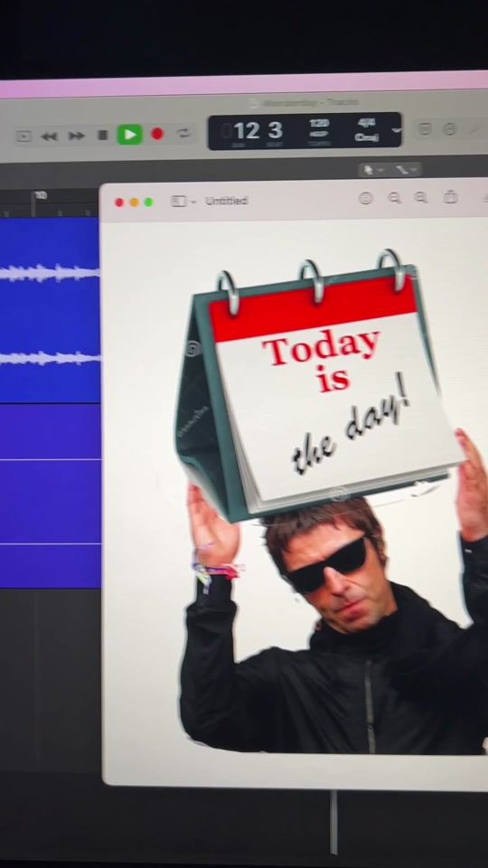Click the red Record button
This screenshot has width=488, height=868.
click(157, 134)
